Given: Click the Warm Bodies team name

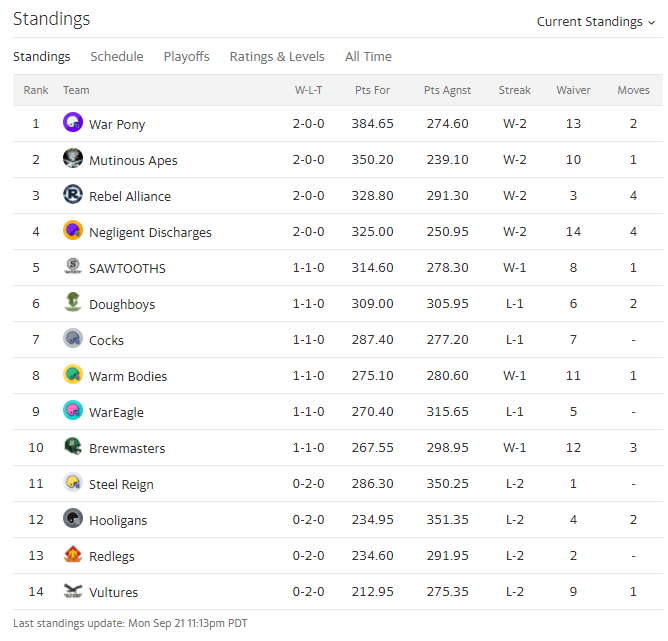Looking at the screenshot, I should click(x=128, y=377).
